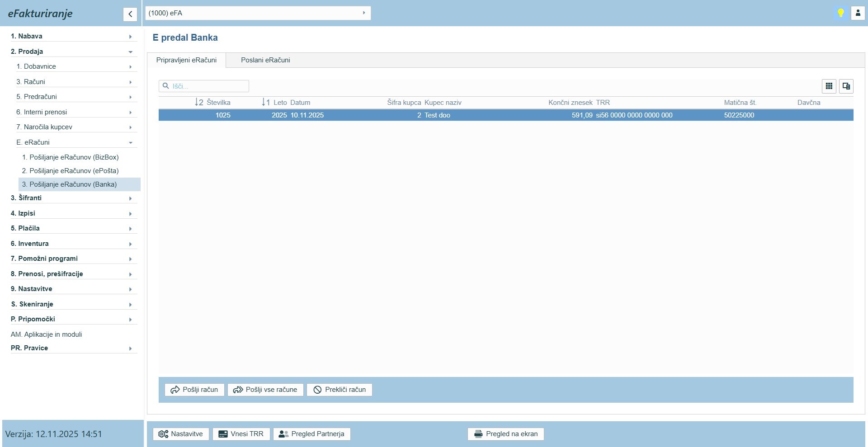Viewport: 868px width, 447px height.
Task: Collapse the sidebar with the chevron button
Action: [130, 14]
